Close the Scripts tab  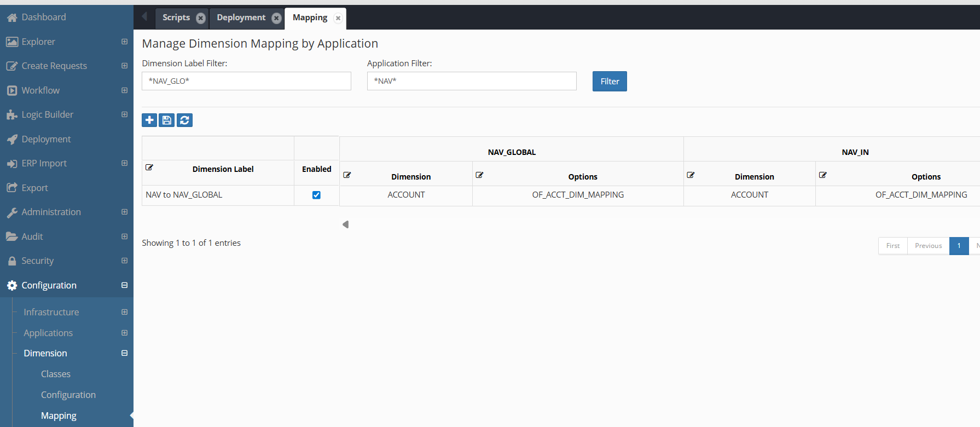[201, 18]
